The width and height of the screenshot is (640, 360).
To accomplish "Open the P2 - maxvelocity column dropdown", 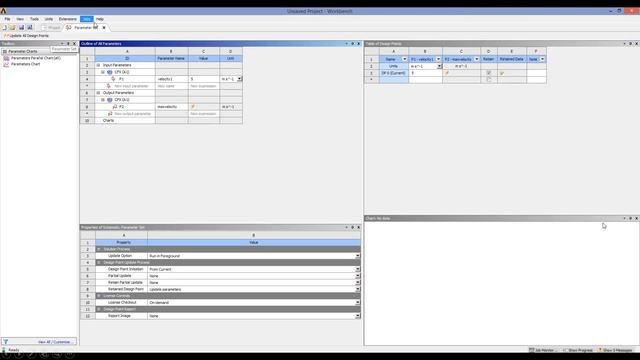I will pyautogui.click(x=477, y=59).
